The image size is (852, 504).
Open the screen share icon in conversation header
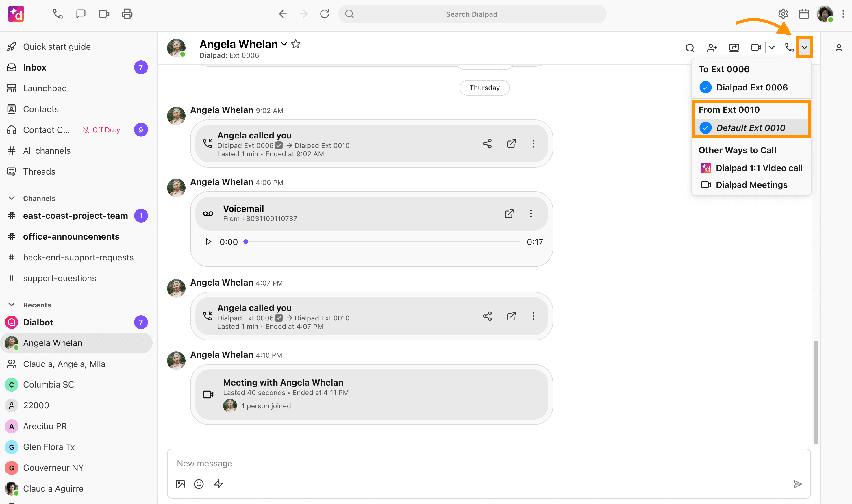coord(734,48)
